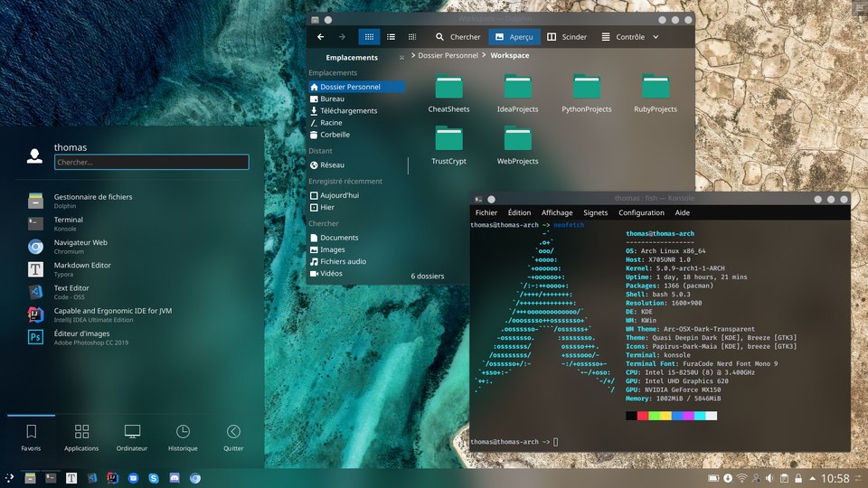Switch to the Applications tab in launcher
868x488 pixels.
(81, 437)
